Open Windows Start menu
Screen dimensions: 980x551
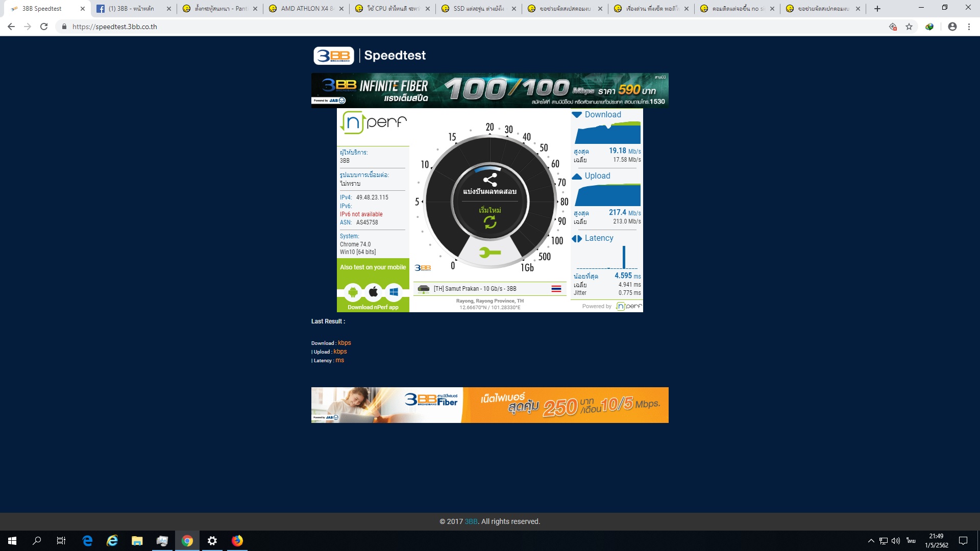(12, 541)
